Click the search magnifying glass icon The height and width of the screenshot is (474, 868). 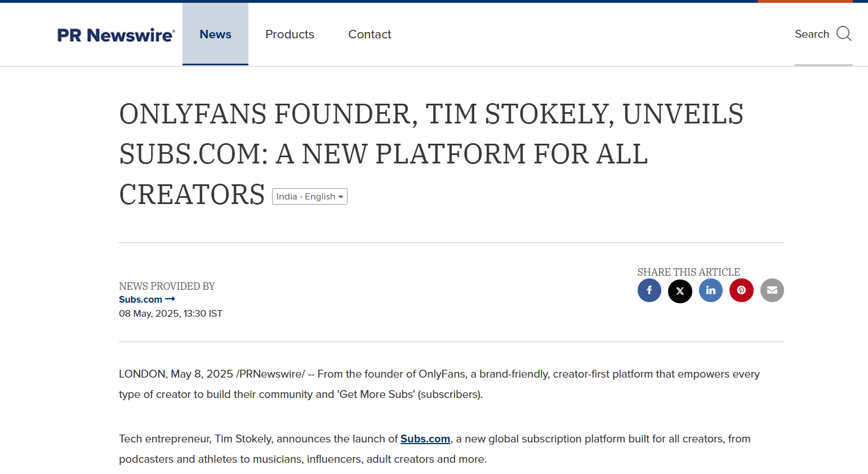[x=843, y=34]
